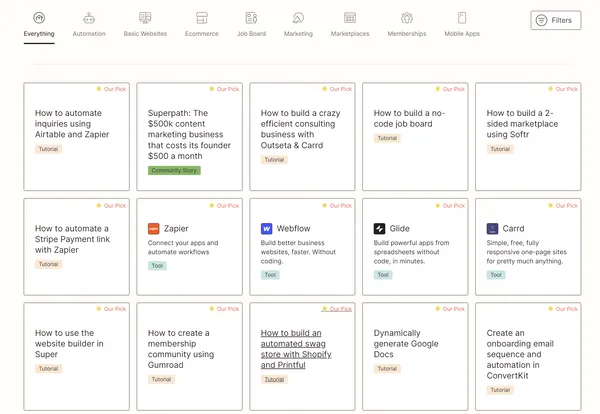This screenshot has height=414, width=600.
Task: Open the Glide tool title
Action: pos(399,228)
